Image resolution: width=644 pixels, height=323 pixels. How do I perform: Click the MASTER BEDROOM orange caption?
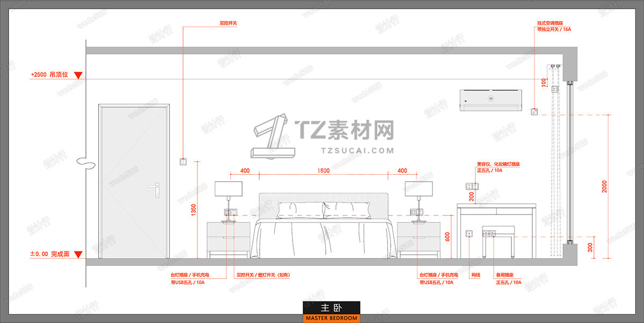pyautogui.click(x=331, y=318)
